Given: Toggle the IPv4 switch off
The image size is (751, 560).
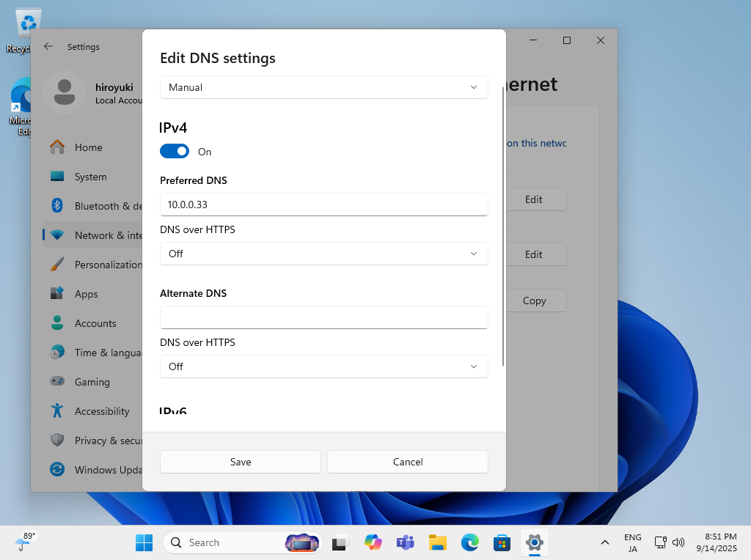Looking at the screenshot, I should pyautogui.click(x=175, y=151).
